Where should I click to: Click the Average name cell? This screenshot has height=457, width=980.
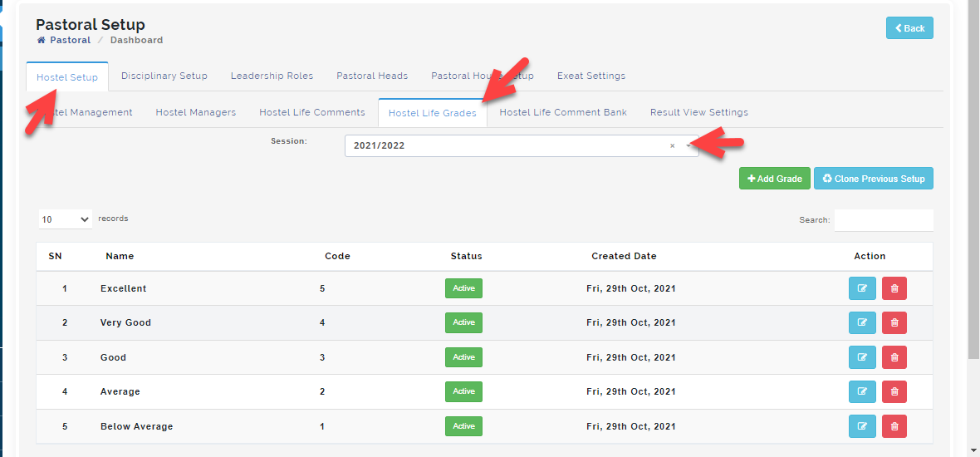120,391
